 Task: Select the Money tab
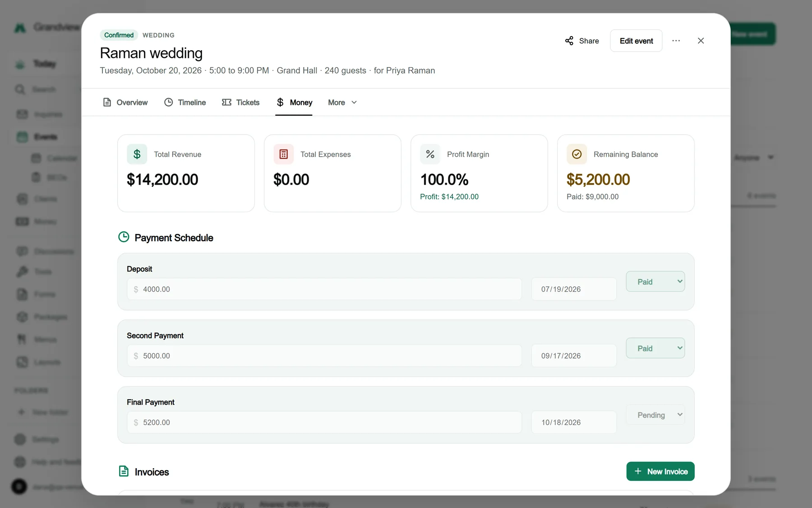pos(294,103)
